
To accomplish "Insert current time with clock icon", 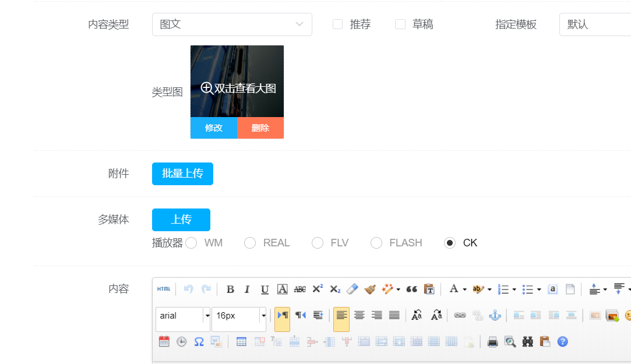I will click(182, 341).
